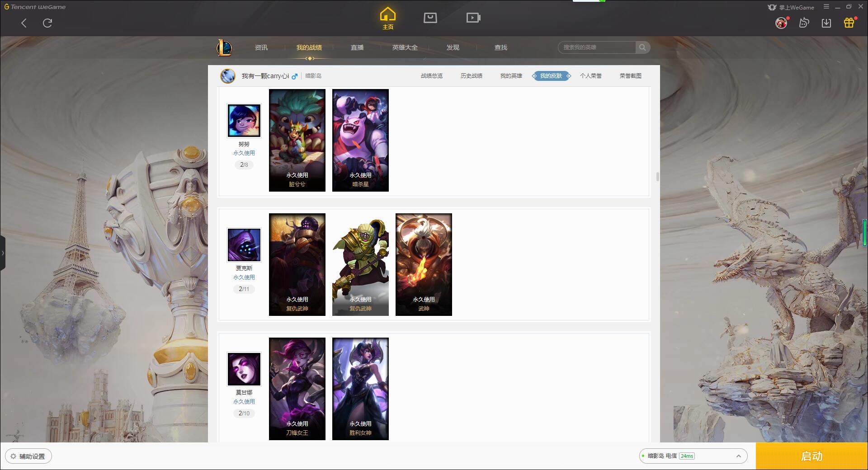868x470 pixels.
Task: Open the first dark 复仇武神 skin card
Action: tap(297, 264)
